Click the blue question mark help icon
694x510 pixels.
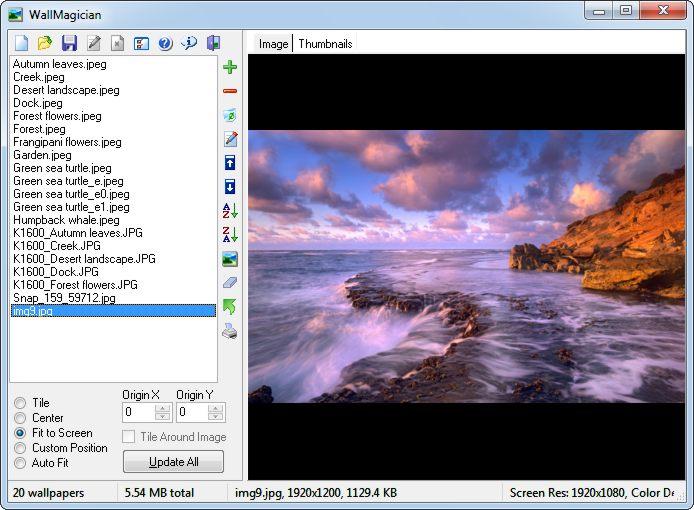click(165, 43)
